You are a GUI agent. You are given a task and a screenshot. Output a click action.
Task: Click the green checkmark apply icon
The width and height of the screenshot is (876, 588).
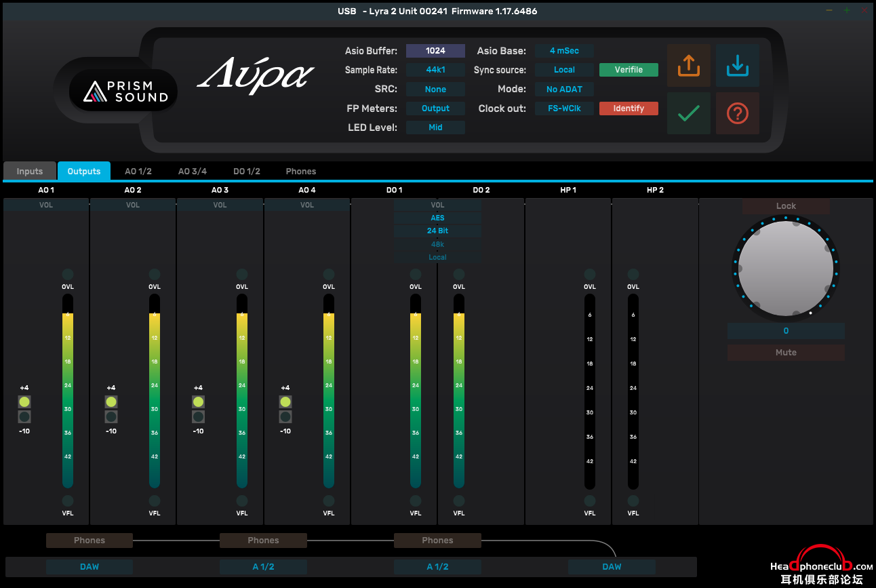[689, 113]
